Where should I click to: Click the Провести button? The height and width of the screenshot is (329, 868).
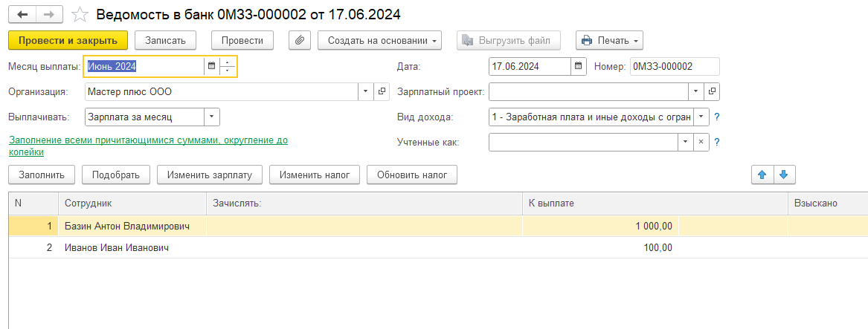pos(242,40)
